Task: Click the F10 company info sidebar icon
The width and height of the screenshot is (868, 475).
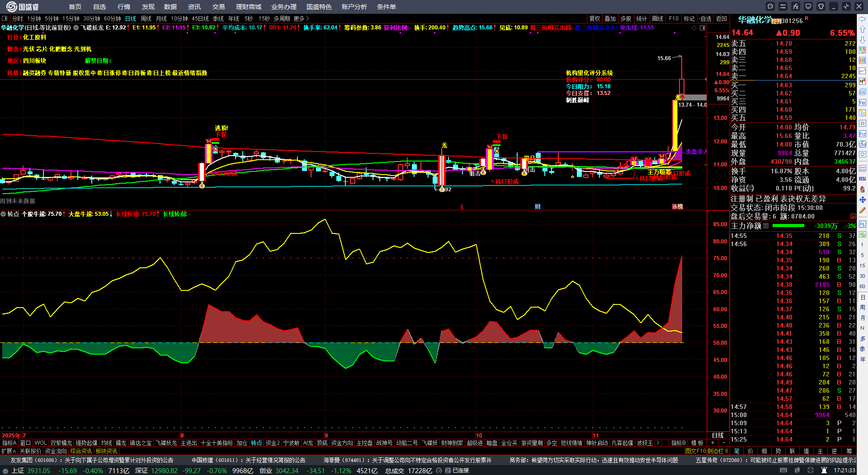Action: click(863, 103)
